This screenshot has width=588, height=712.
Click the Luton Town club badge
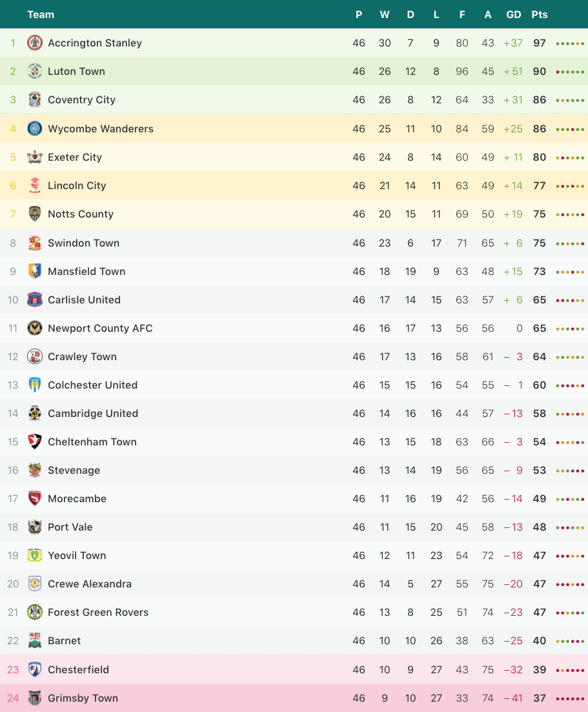point(34,71)
